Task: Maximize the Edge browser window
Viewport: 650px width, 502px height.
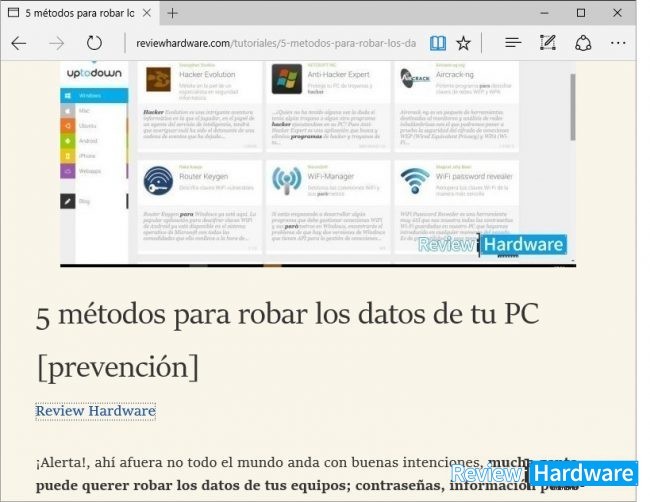Action: pos(581,13)
